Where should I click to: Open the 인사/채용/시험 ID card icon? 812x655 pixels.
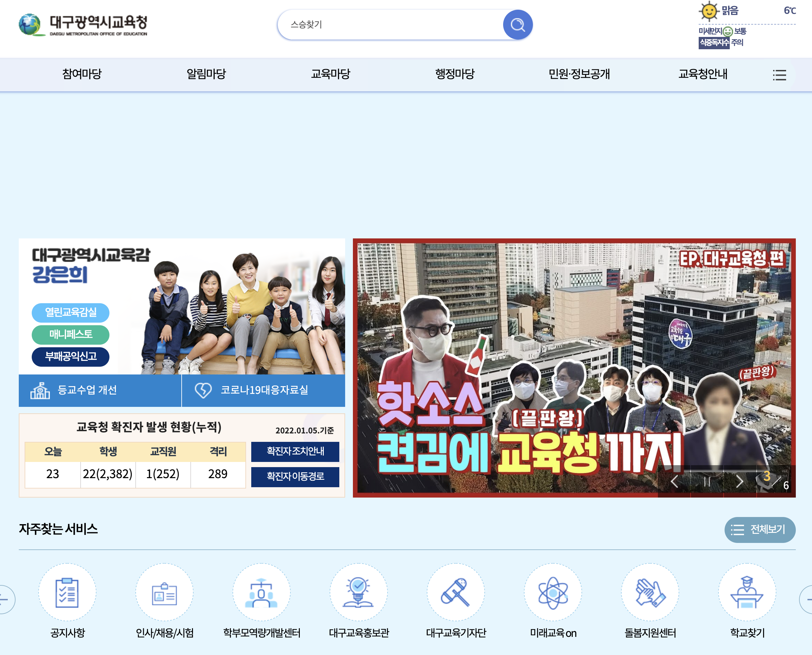[x=164, y=593]
